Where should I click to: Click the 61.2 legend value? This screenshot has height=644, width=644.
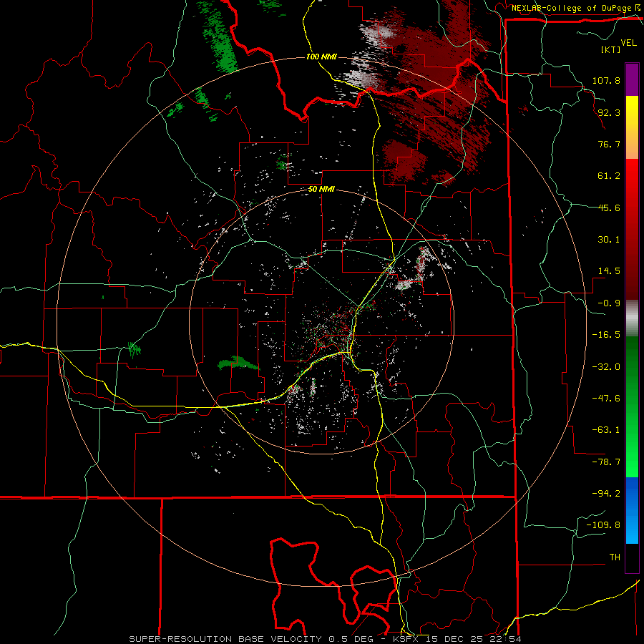[x=609, y=176]
